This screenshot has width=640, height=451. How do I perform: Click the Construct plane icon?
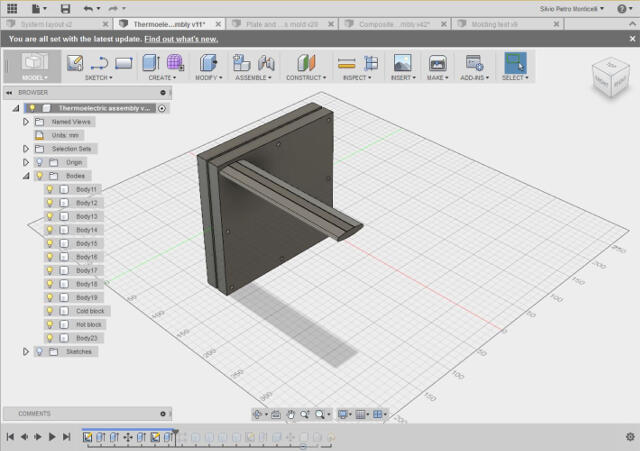pos(306,63)
